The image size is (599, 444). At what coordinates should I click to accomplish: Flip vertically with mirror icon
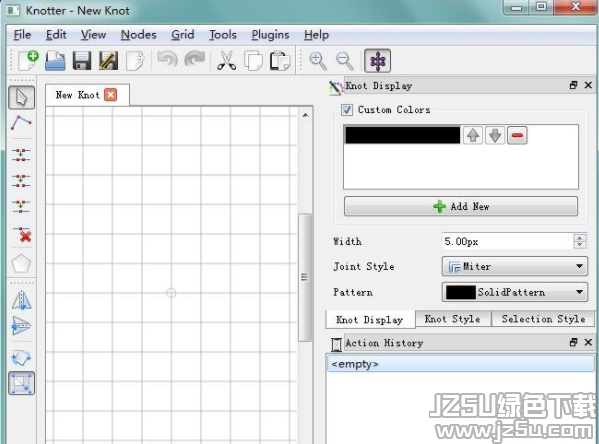21,326
